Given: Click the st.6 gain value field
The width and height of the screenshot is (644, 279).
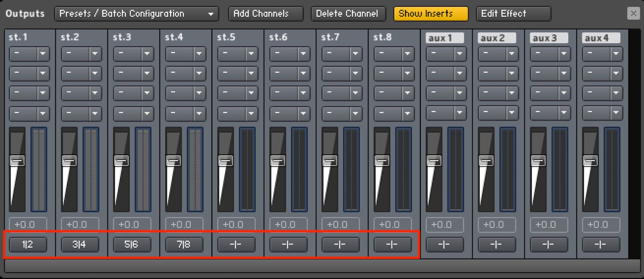Looking at the screenshot, I should click(x=288, y=225).
